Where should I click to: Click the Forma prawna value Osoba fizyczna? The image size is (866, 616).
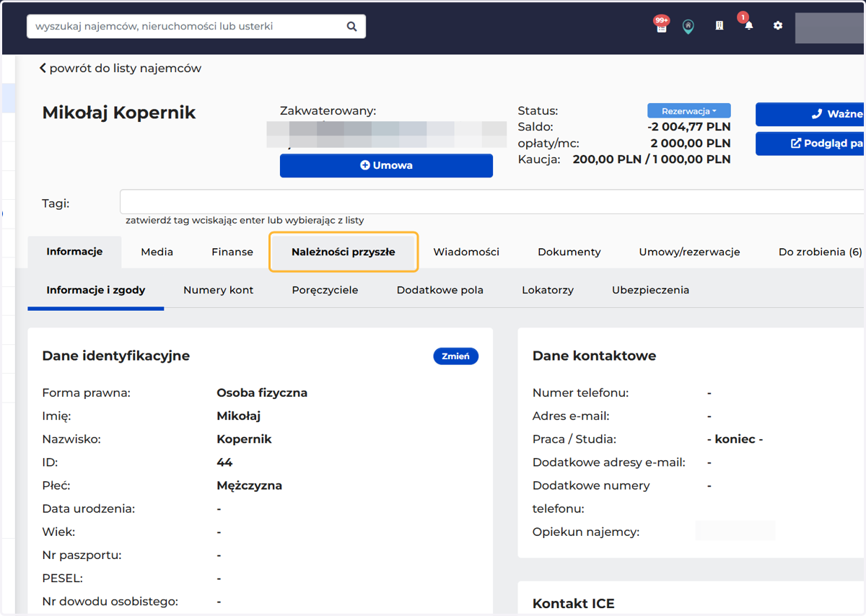(262, 393)
